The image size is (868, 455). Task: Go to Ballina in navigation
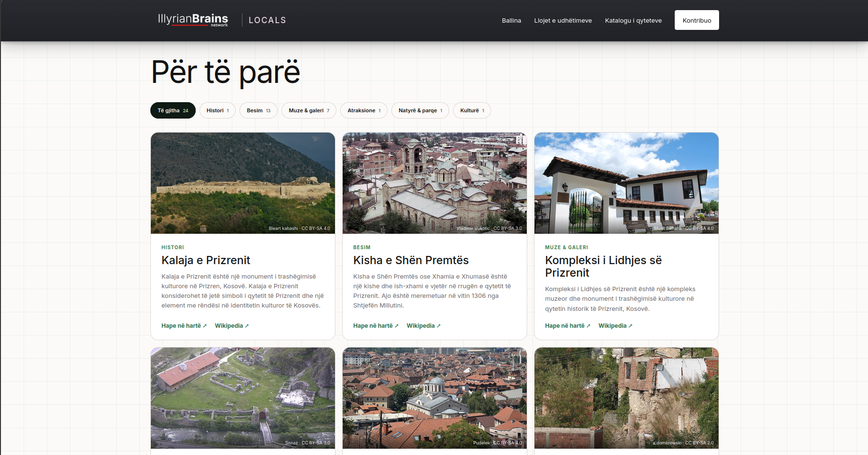(x=511, y=20)
